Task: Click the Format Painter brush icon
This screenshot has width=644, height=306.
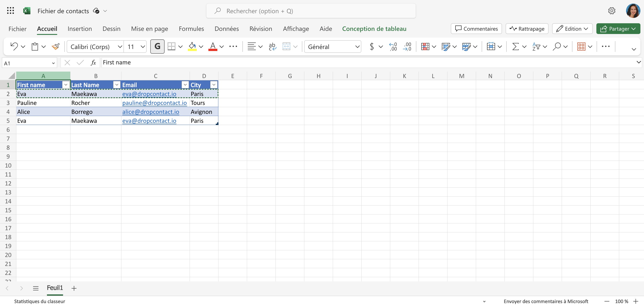Action: pyautogui.click(x=55, y=47)
